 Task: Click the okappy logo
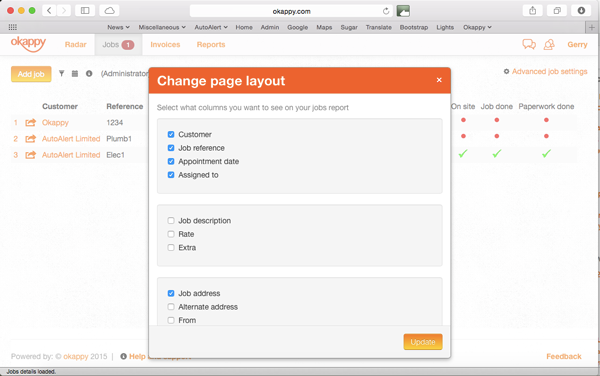click(x=28, y=44)
